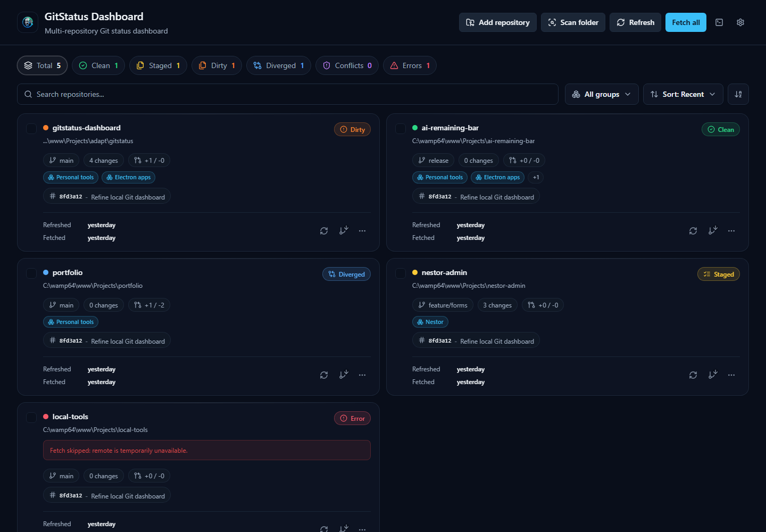Click Electron apps tag on ai-remaining-bar

[497, 177]
